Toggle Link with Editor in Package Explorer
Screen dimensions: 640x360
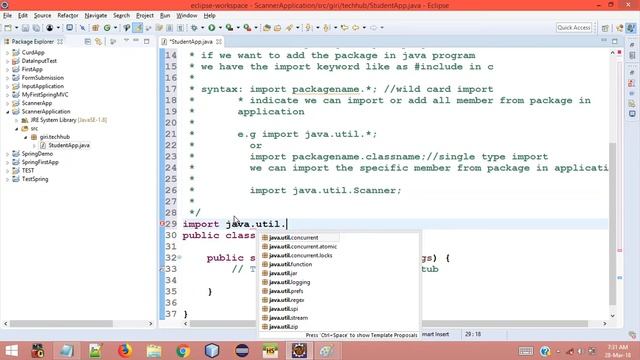pyautogui.click(x=98, y=42)
